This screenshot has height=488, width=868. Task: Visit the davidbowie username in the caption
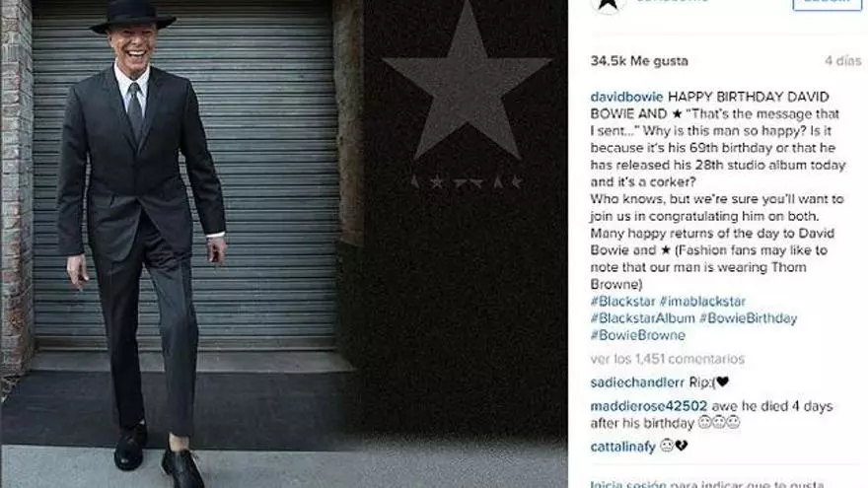click(626, 97)
